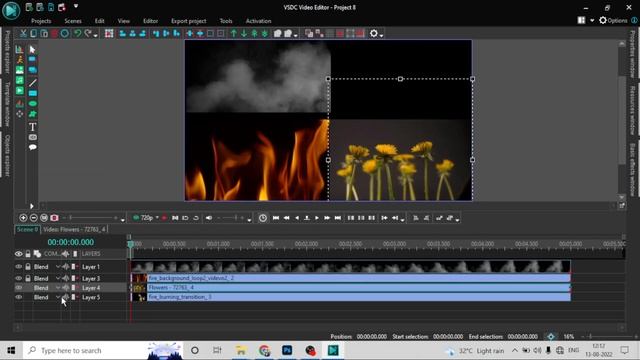
Task: Open the Editor menu
Action: (150, 21)
